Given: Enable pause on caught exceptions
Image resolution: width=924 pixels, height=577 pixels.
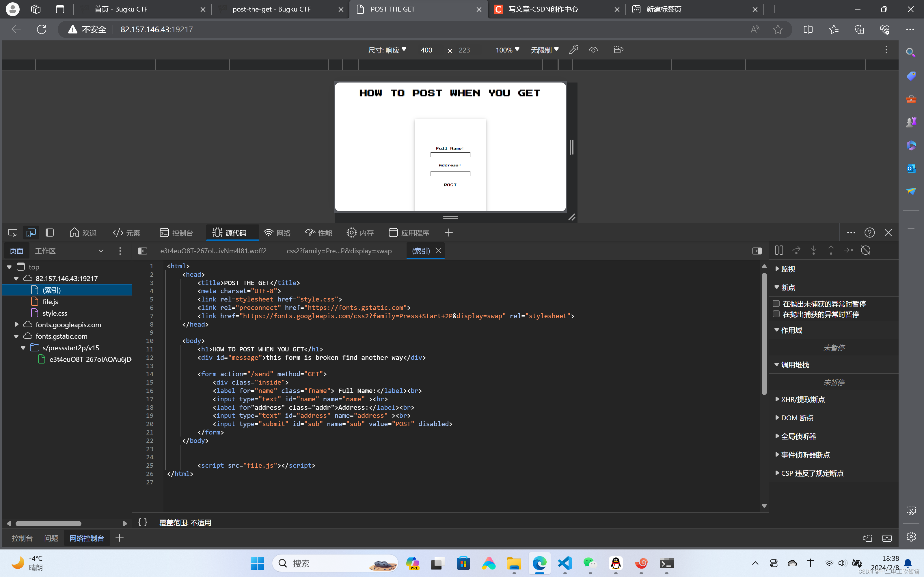Looking at the screenshot, I should (x=776, y=314).
